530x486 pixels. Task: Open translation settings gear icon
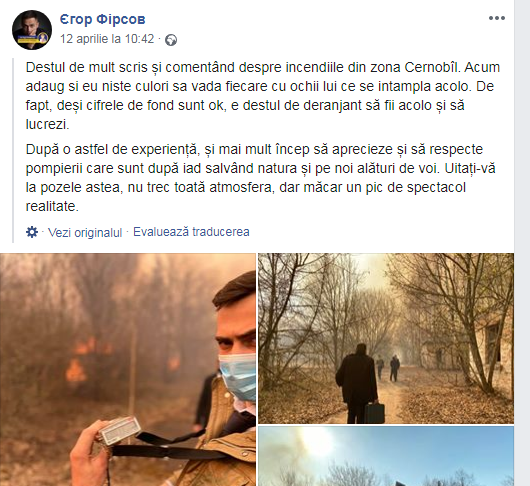click(x=32, y=232)
